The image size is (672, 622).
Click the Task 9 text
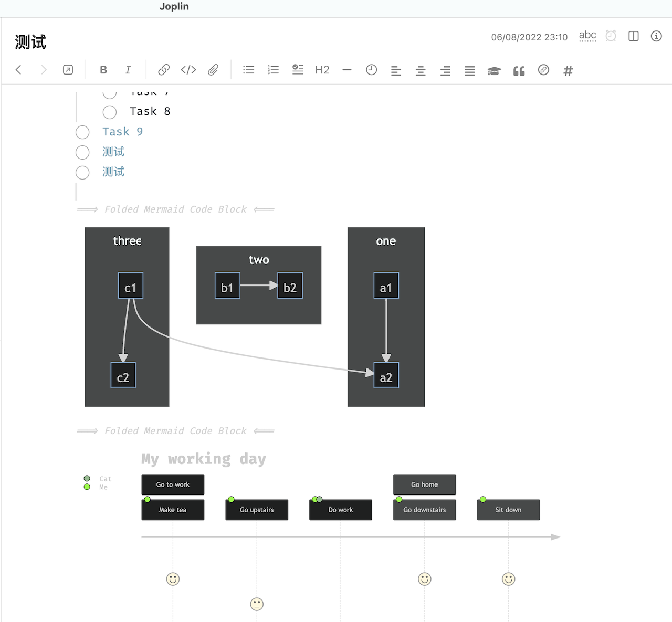coord(122,131)
